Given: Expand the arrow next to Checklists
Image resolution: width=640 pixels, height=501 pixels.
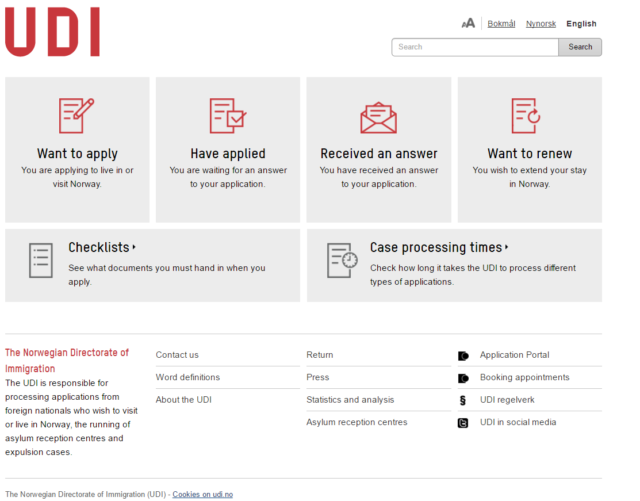Looking at the screenshot, I should tap(134, 247).
